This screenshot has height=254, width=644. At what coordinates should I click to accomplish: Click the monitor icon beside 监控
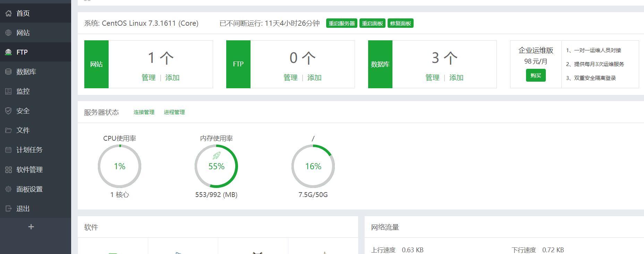click(x=9, y=91)
